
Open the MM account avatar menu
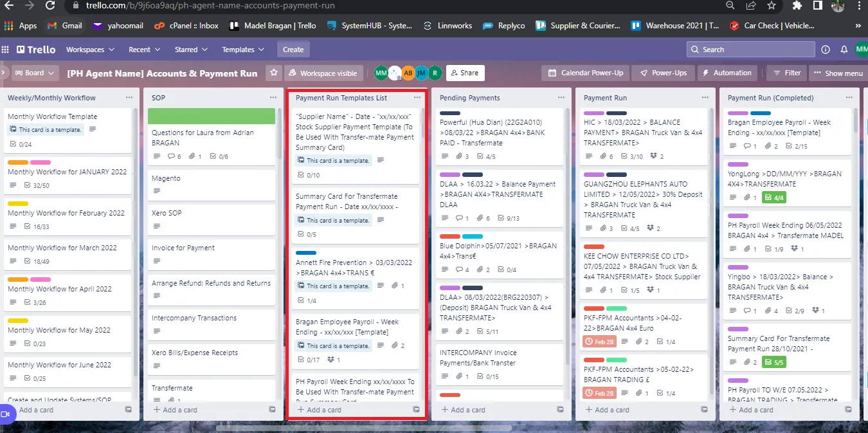pyautogui.click(x=862, y=50)
